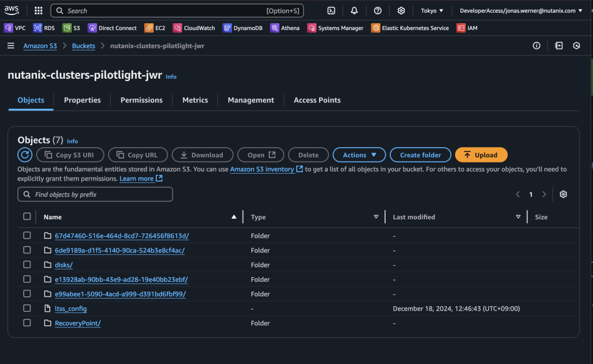Click the hexagon clock icon at breadcrumb right
Viewport: 593px width, 364px height.
[x=576, y=46]
